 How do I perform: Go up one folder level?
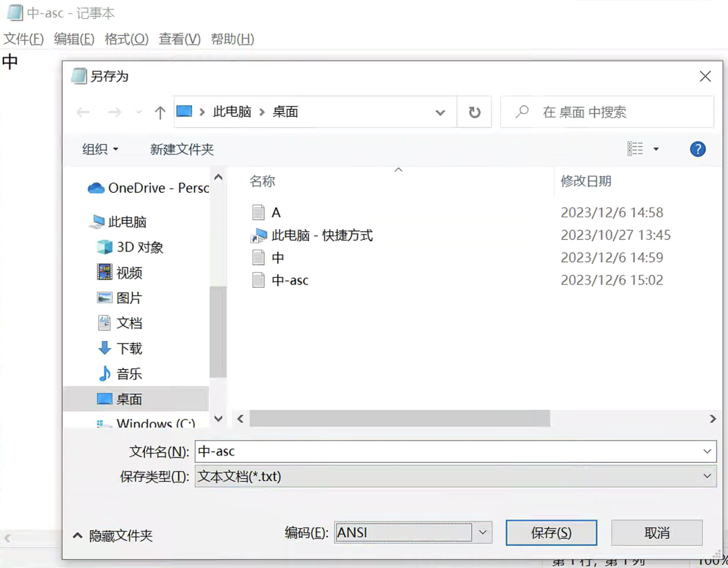(160, 112)
